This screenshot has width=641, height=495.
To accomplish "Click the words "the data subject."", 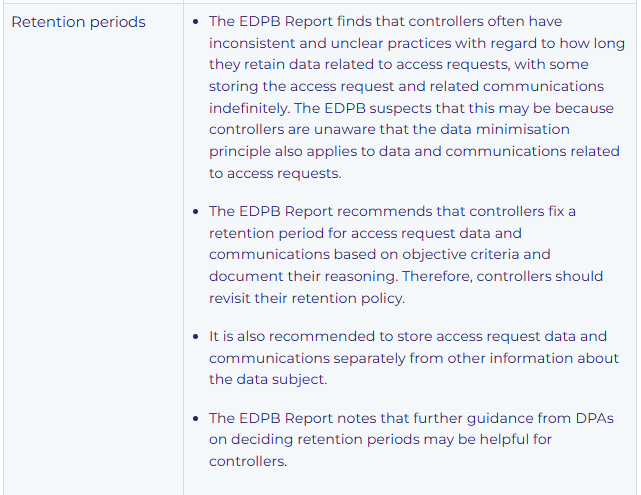I will click(x=270, y=380).
